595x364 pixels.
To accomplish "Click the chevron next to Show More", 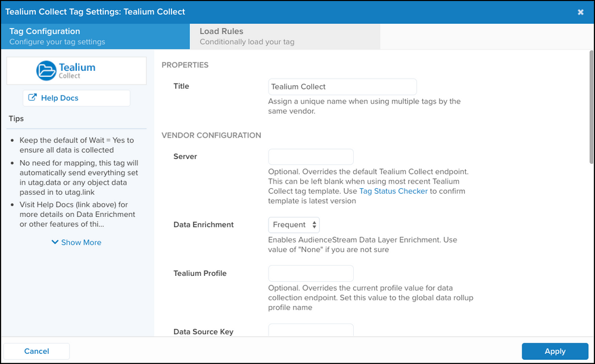I will pos(55,242).
